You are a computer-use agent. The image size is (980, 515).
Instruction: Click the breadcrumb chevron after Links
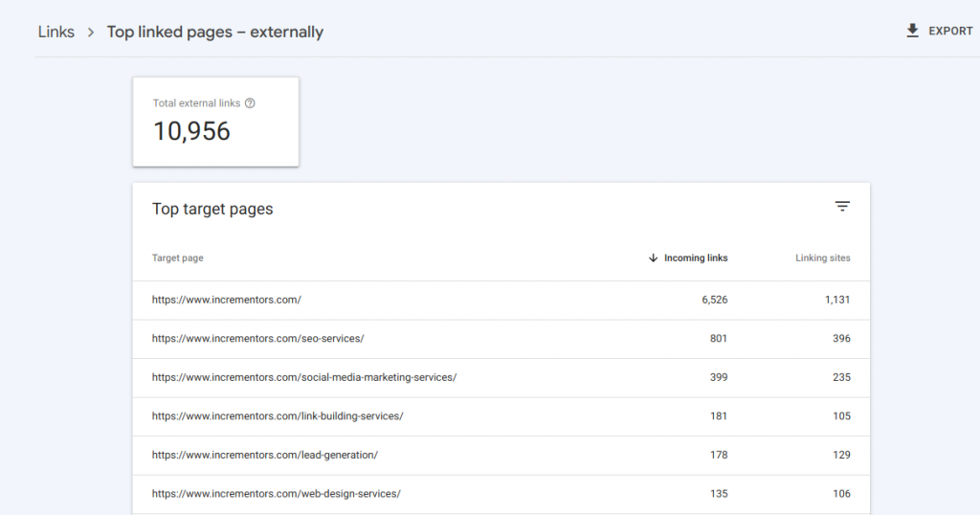(x=91, y=32)
